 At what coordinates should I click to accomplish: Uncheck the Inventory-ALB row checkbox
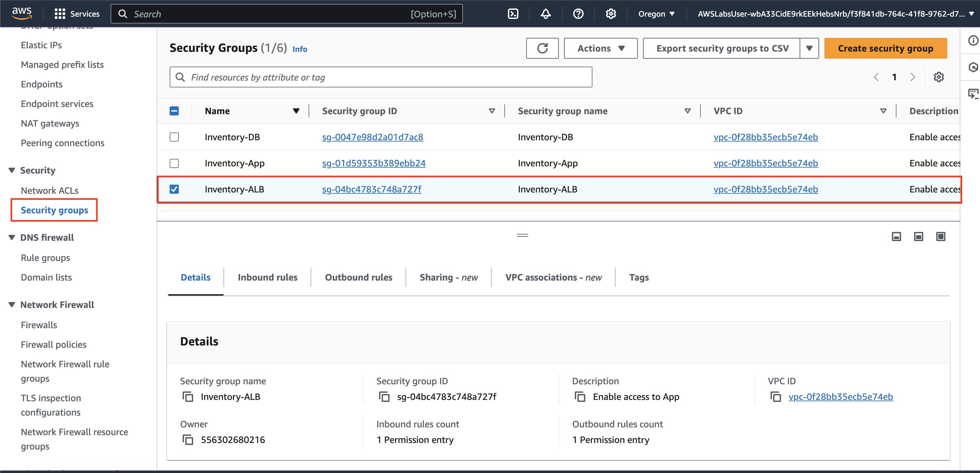pos(174,189)
